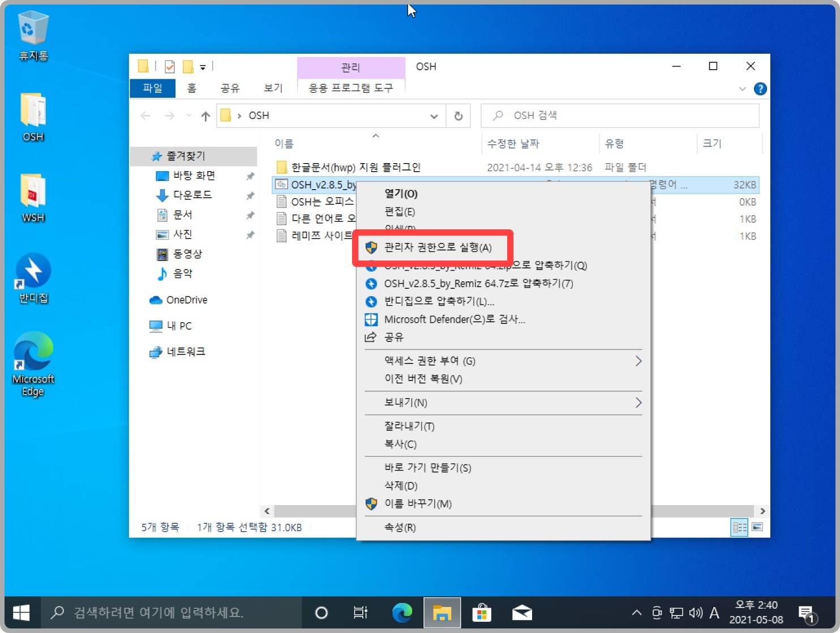Collapse the ribbon using the chevron
This screenshot has height=633, width=840.
coord(742,88)
